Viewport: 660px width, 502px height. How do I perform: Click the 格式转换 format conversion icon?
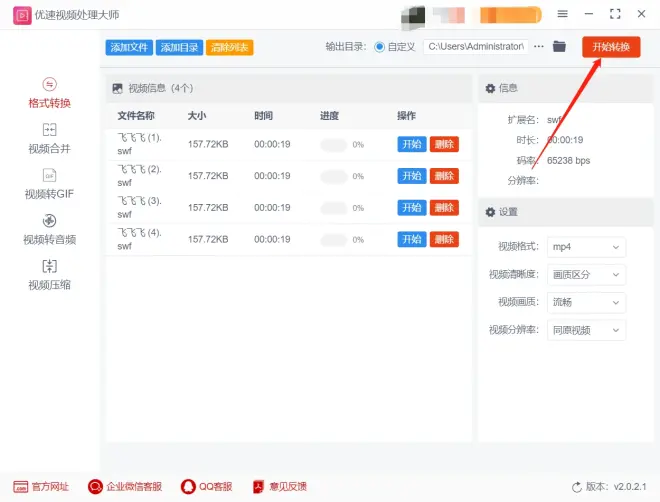point(50,84)
